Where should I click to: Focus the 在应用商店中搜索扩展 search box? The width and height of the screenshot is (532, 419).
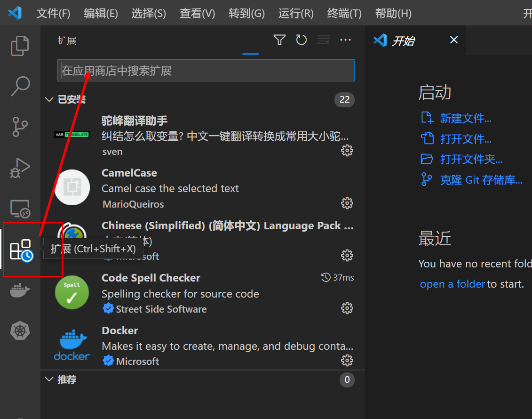206,71
